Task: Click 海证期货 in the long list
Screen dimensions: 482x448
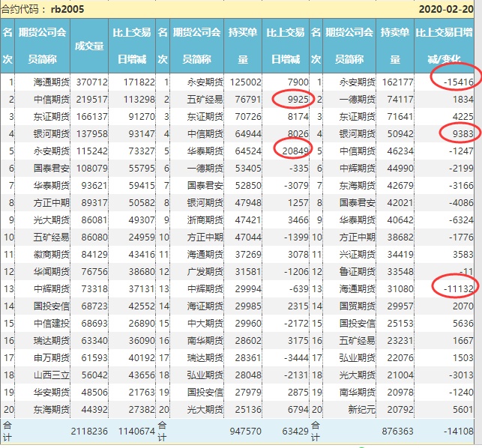Action: pos(205,306)
